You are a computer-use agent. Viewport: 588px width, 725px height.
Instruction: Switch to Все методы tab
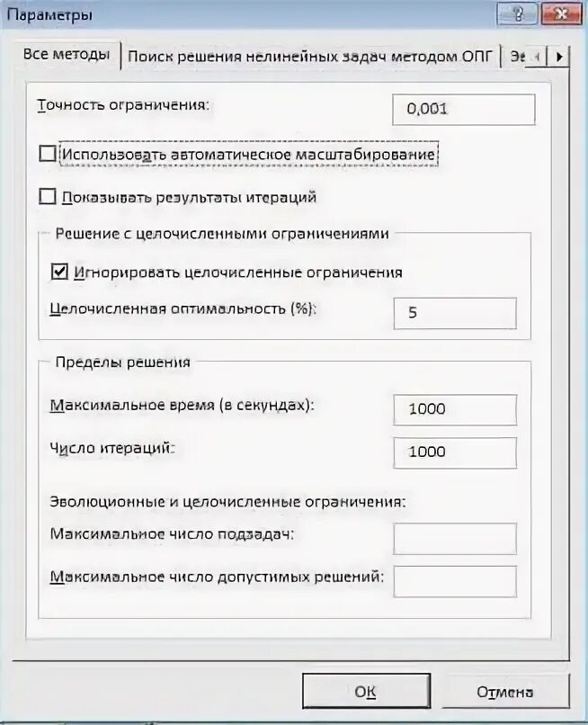(67, 55)
